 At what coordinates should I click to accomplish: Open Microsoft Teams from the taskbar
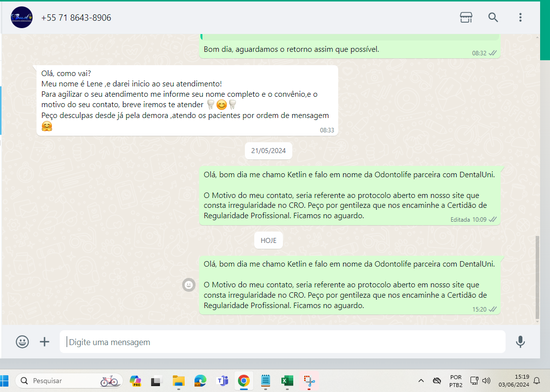[x=222, y=381]
